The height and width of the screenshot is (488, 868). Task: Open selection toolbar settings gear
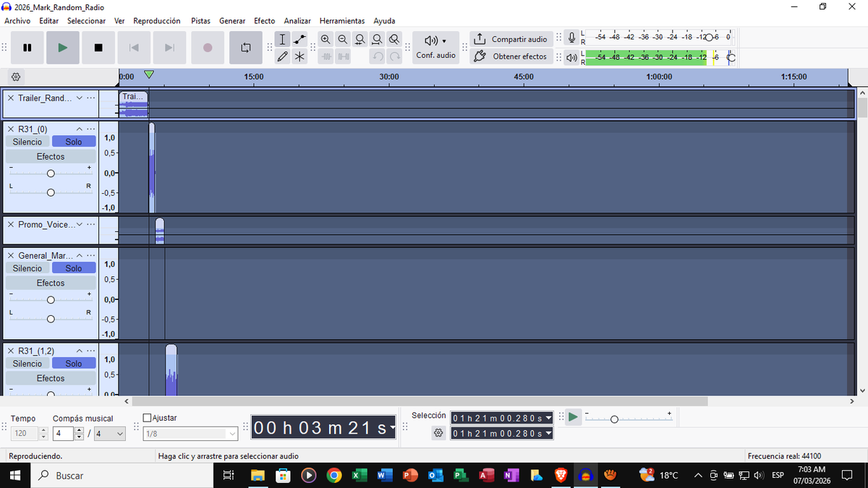click(438, 432)
